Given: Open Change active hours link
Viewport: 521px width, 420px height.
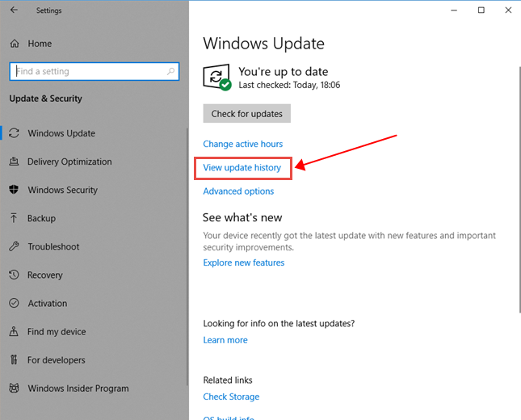Looking at the screenshot, I should point(242,144).
